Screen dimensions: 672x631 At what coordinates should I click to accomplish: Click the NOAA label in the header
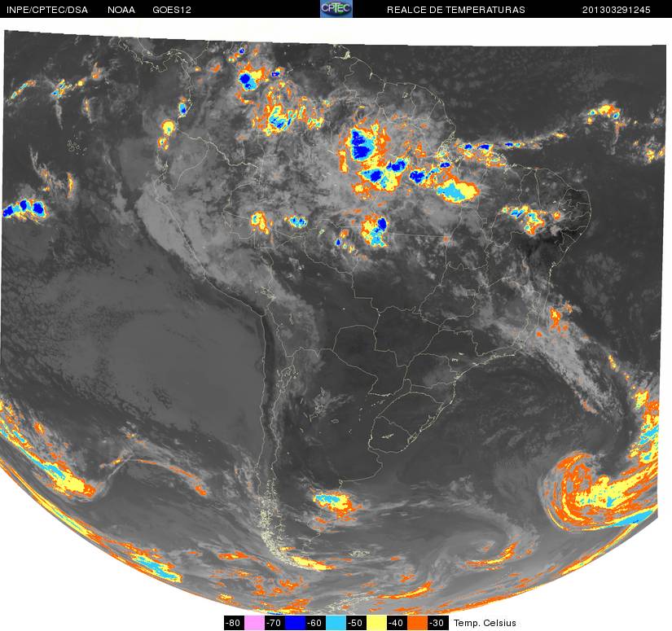[x=121, y=10]
